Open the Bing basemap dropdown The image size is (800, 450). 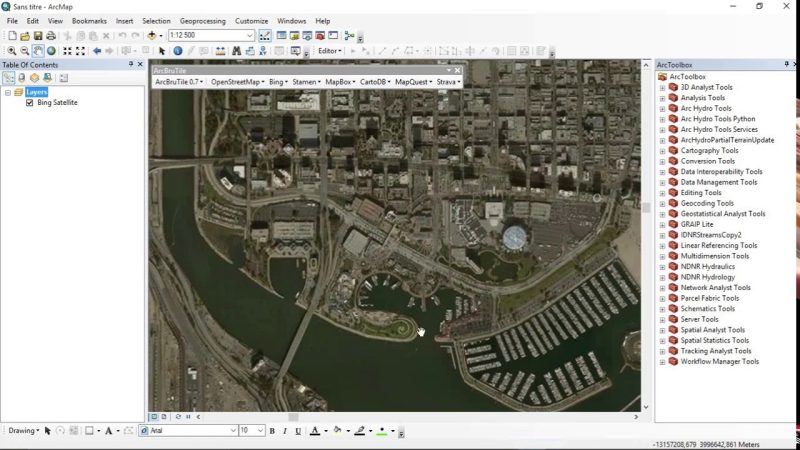278,82
